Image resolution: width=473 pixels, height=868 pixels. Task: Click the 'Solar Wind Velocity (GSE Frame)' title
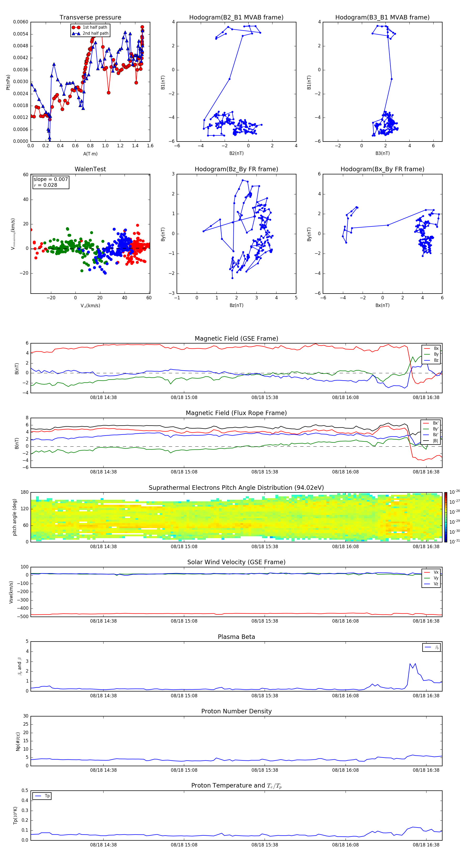236,562
